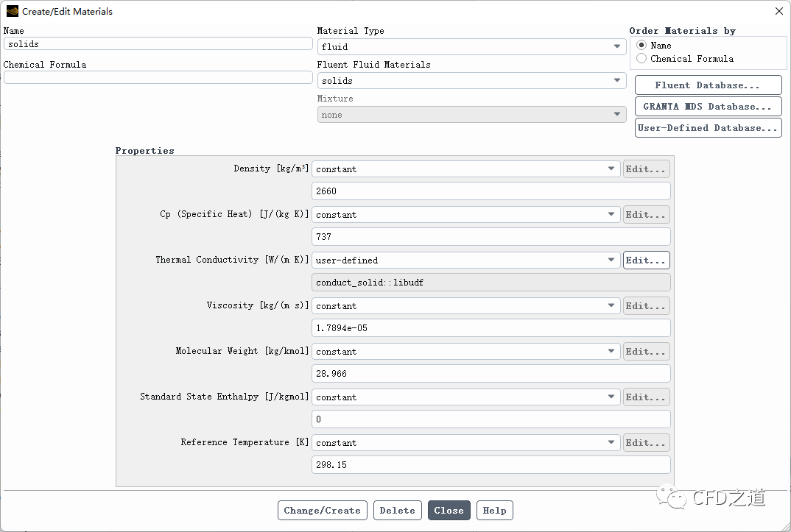The width and height of the screenshot is (791, 532).
Task: Open the Reference Temperature method dropdown
Action: tap(466, 442)
